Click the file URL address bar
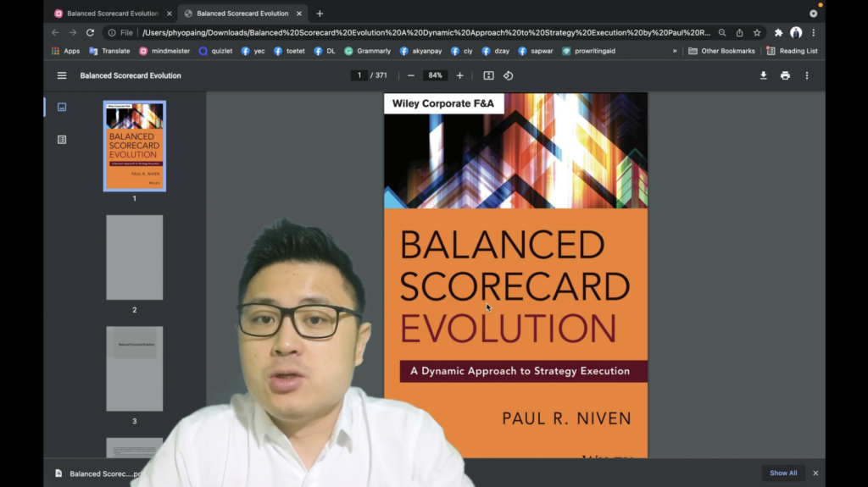 [426, 33]
